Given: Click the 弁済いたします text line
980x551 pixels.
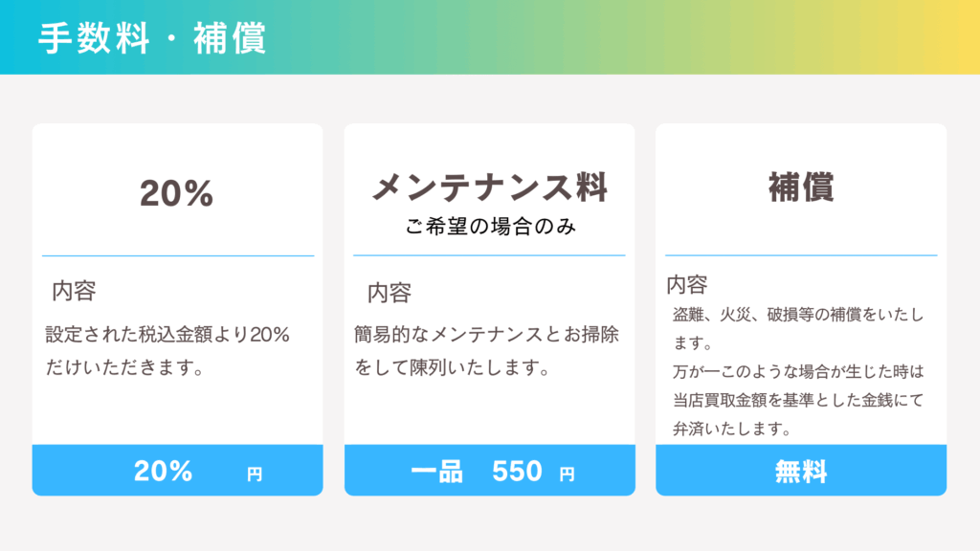Looking at the screenshot, I should (x=732, y=429).
